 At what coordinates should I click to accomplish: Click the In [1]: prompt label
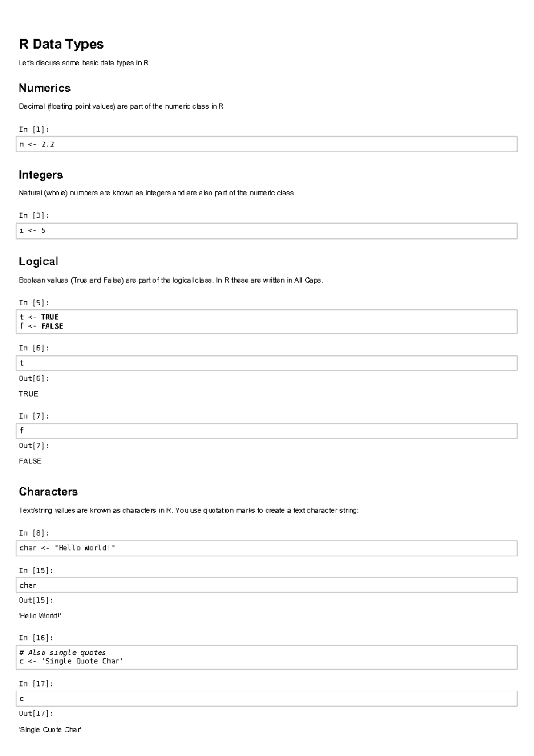33,129
